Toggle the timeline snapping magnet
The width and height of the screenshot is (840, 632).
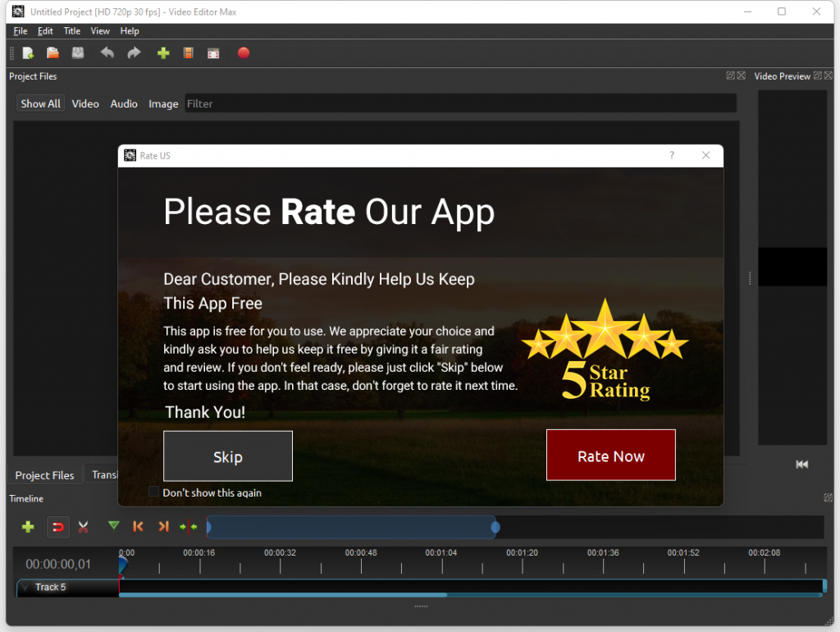57,527
